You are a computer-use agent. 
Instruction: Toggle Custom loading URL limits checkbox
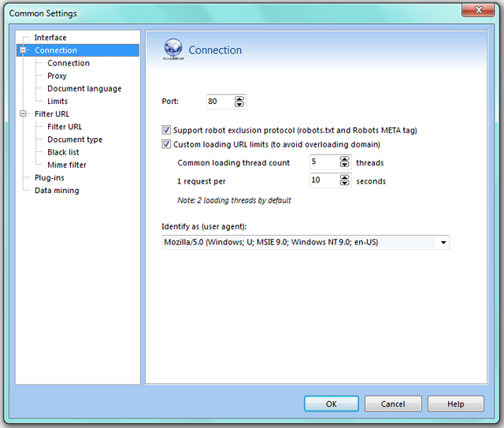coord(166,144)
